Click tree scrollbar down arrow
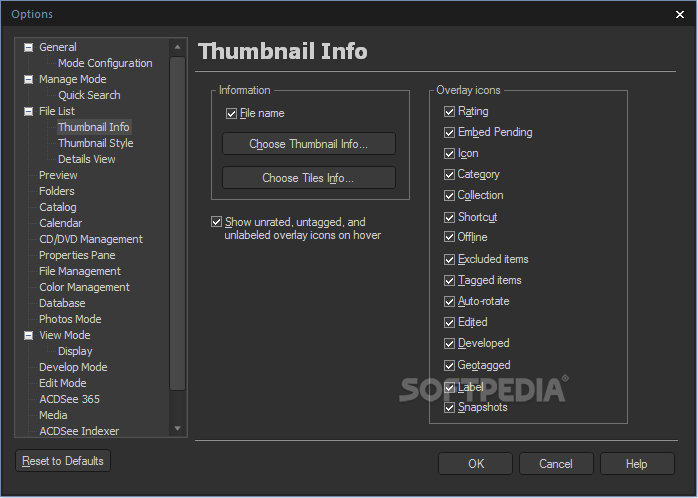The width and height of the screenshot is (698, 498). click(x=178, y=428)
